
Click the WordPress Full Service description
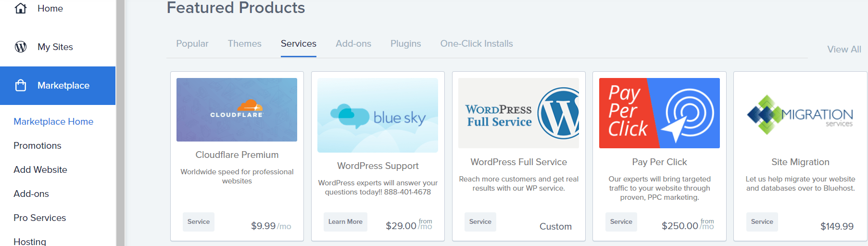pos(519,183)
